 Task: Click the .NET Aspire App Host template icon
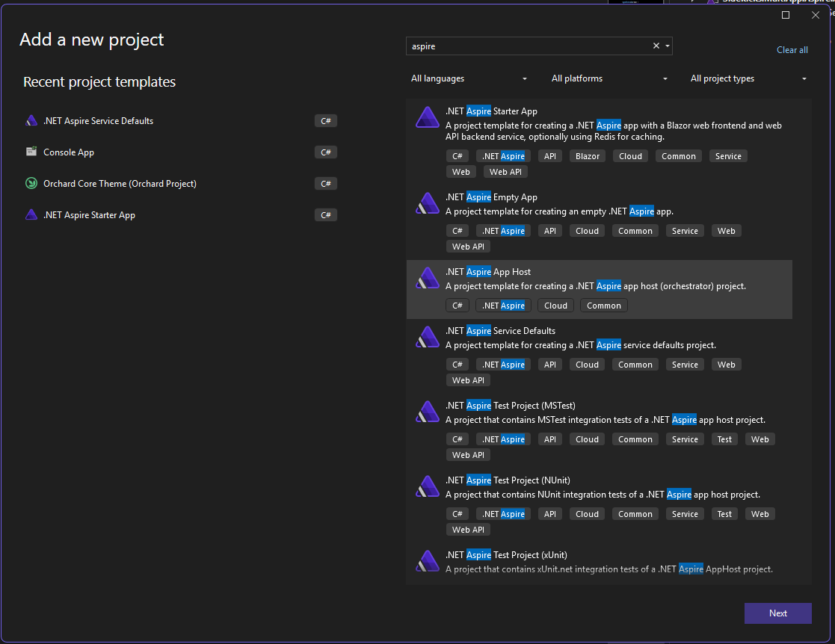(x=427, y=277)
